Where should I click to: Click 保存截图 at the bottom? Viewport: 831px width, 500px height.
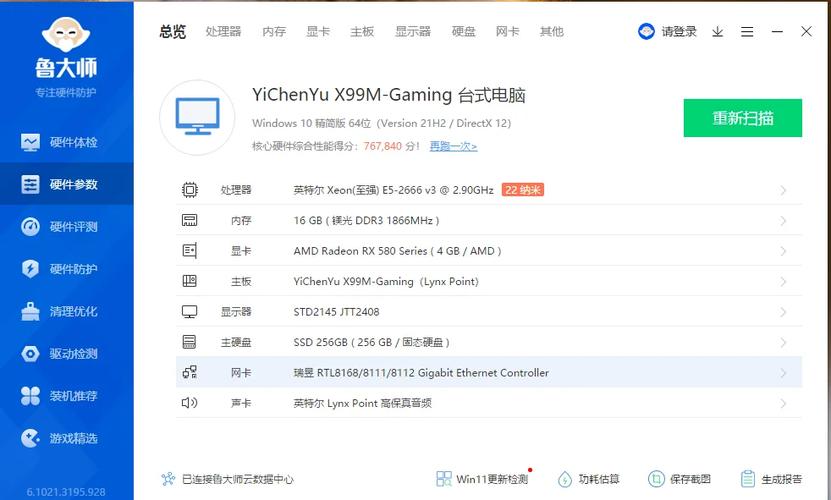coord(680,479)
